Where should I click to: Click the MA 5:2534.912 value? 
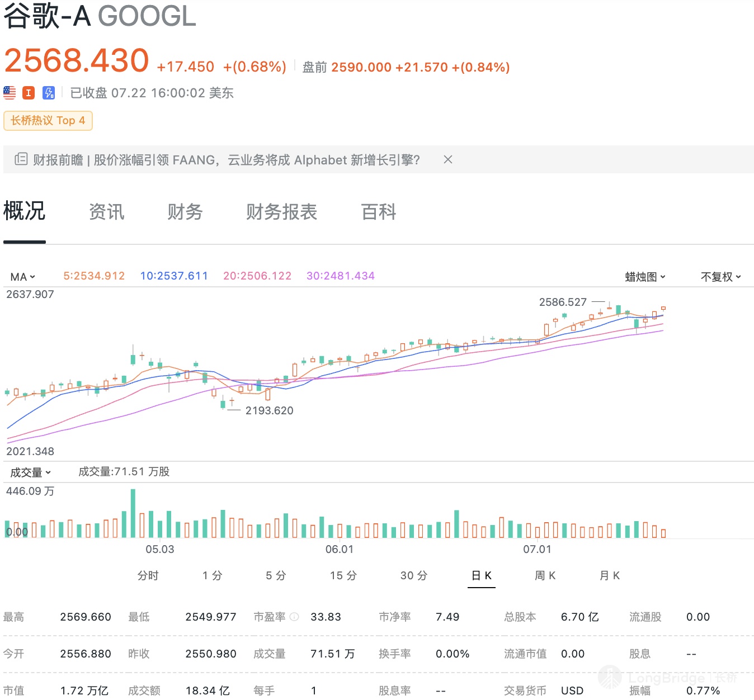pyautogui.click(x=94, y=276)
